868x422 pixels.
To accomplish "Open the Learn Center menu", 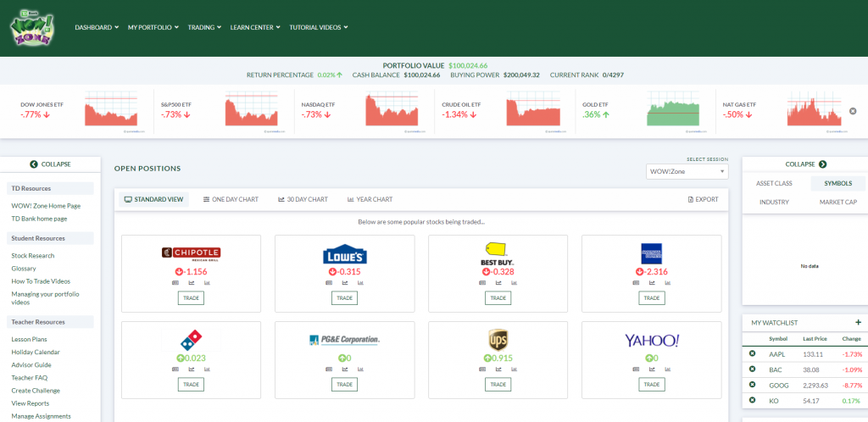I will coord(255,27).
